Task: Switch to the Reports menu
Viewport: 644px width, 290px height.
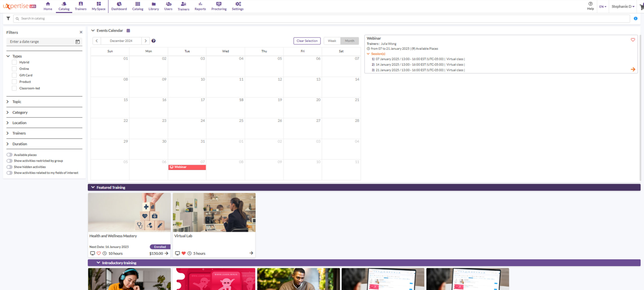Action: (200, 6)
